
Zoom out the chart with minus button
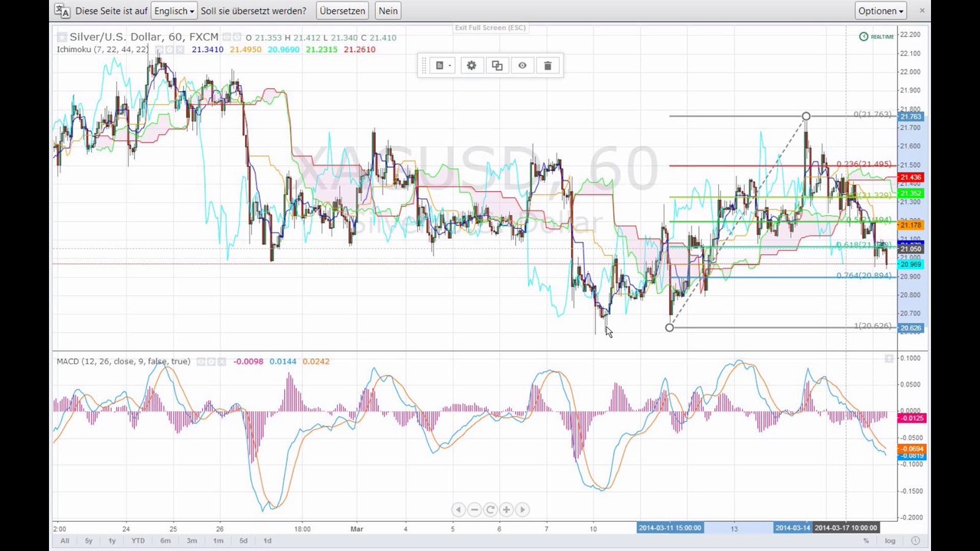(x=474, y=510)
